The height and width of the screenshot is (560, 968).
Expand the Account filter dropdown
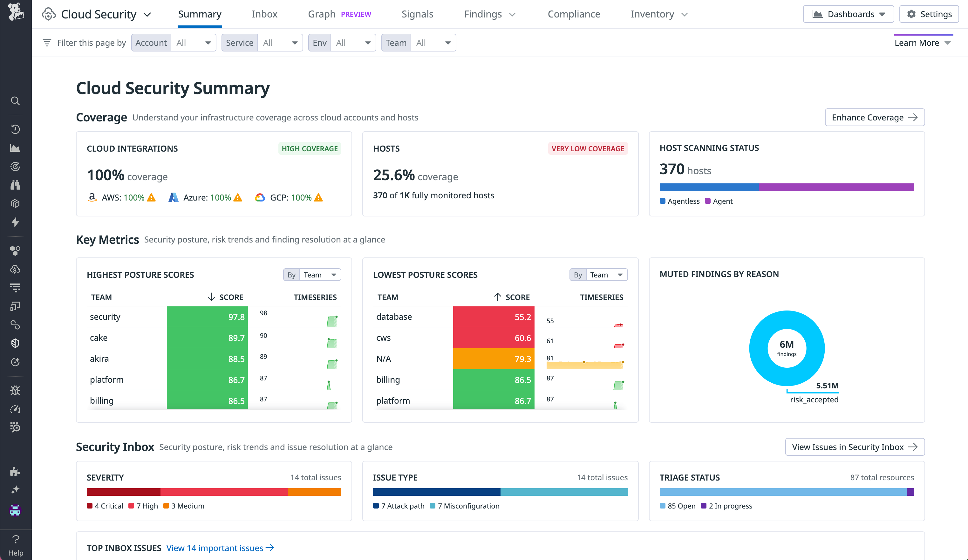click(193, 42)
